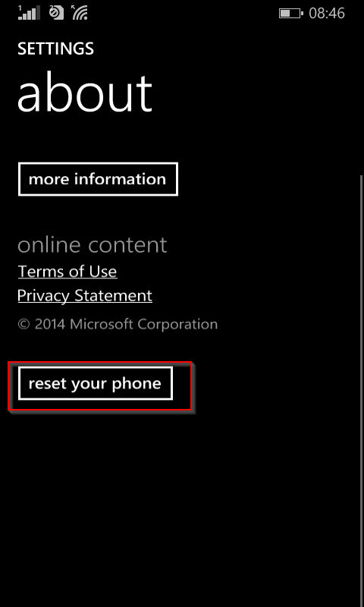
Task: Open the Terms of Use link
Action: click(x=67, y=272)
